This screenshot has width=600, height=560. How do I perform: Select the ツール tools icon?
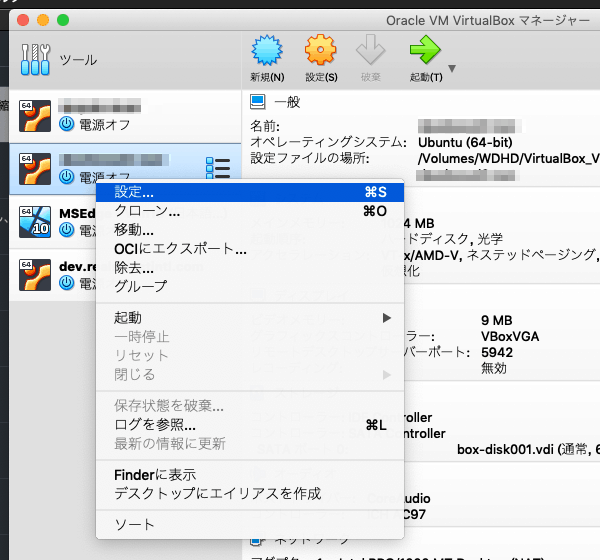[35, 59]
